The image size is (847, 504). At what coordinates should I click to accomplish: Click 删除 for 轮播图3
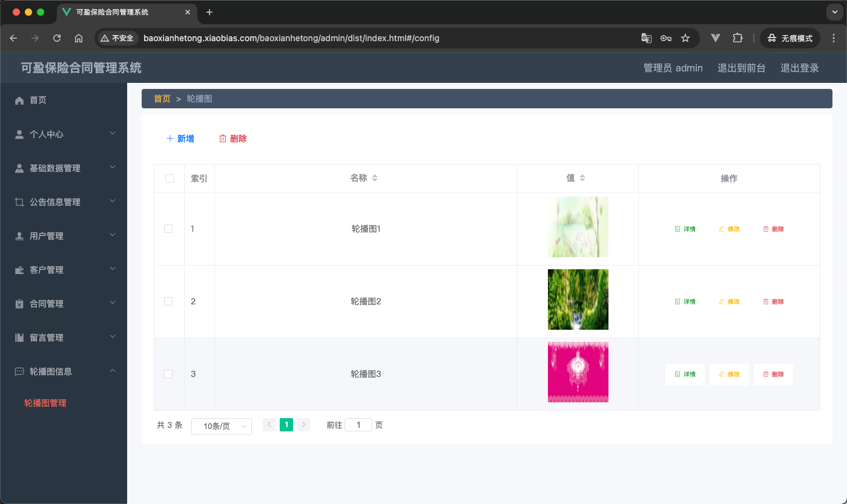click(x=773, y=375)
